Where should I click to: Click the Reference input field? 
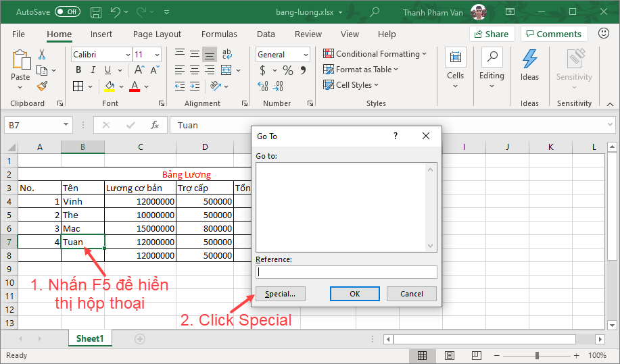346,272
